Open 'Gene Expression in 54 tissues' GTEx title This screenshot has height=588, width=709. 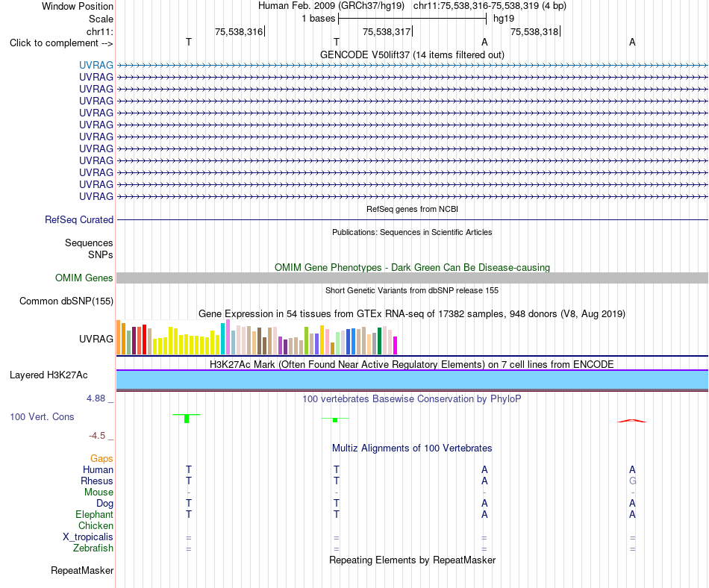point(412,313)
